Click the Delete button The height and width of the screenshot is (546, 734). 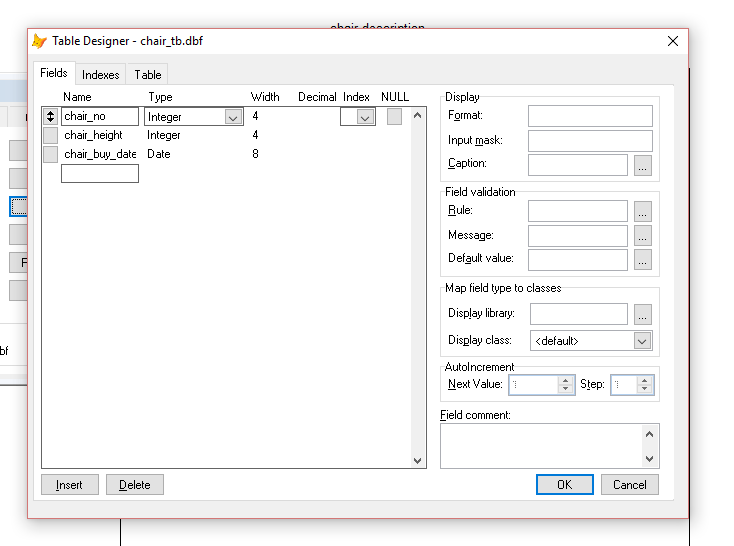pyautogui.click(x=135, y=485)
